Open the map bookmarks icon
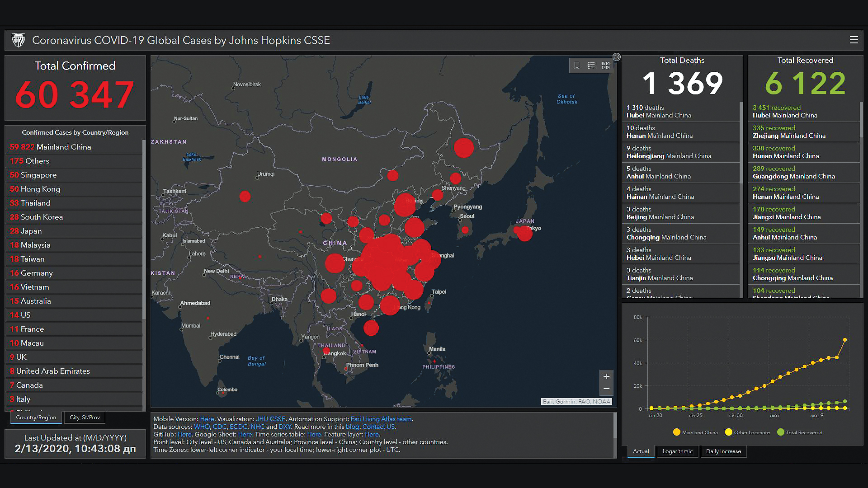The image size is (868, 488). coord(577,66)
